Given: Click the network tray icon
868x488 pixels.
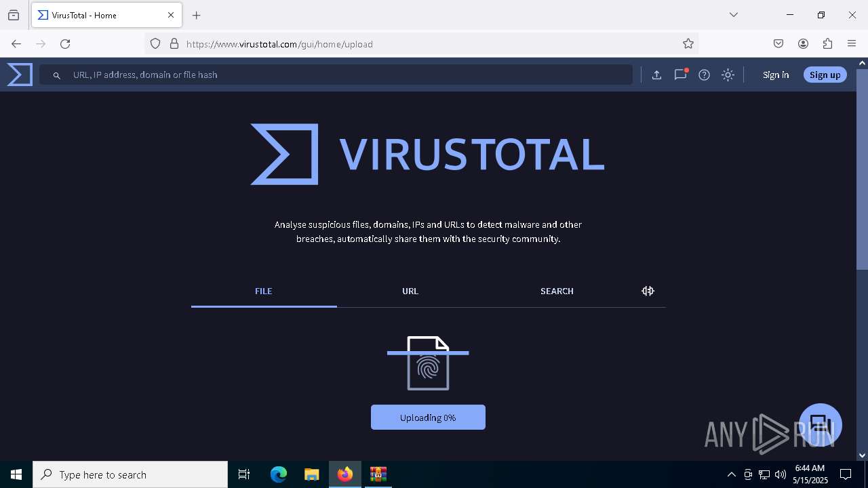Looking at the screenshot, I should pyautogui.click(x=764, y=474).
